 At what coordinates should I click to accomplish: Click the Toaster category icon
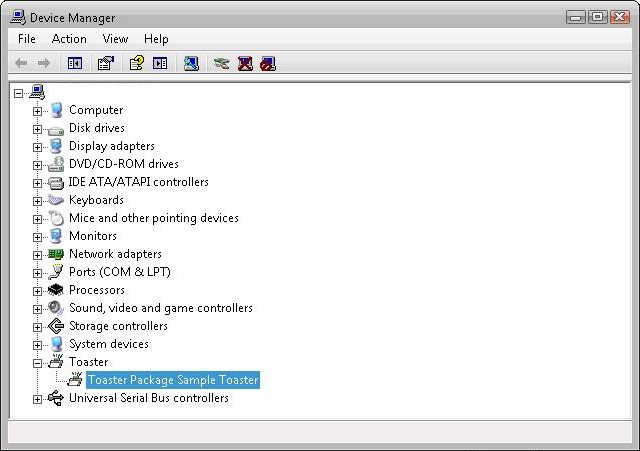pos(56,361)
